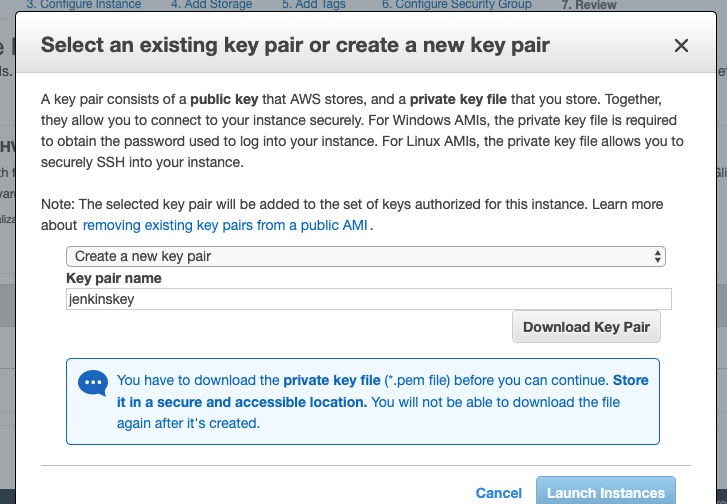
Task: Click the Launch Instances button
Action: pyautogui.click(x=606, y=491)
